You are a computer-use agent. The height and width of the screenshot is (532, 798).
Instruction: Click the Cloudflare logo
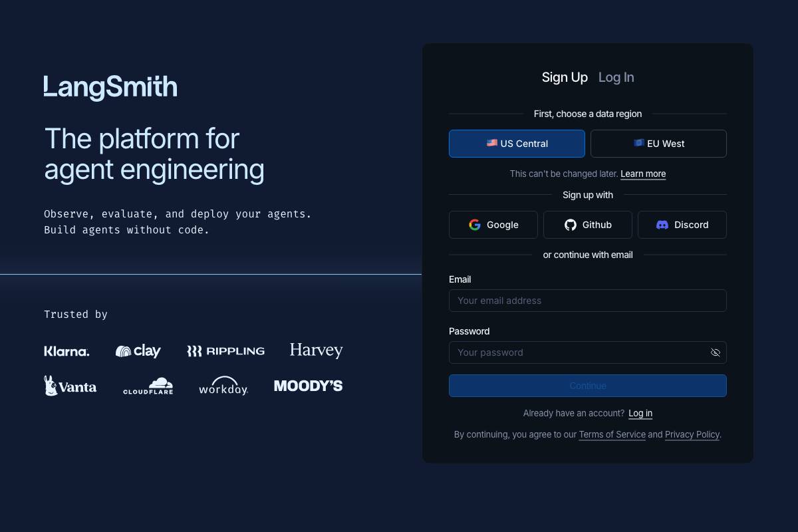148,386
